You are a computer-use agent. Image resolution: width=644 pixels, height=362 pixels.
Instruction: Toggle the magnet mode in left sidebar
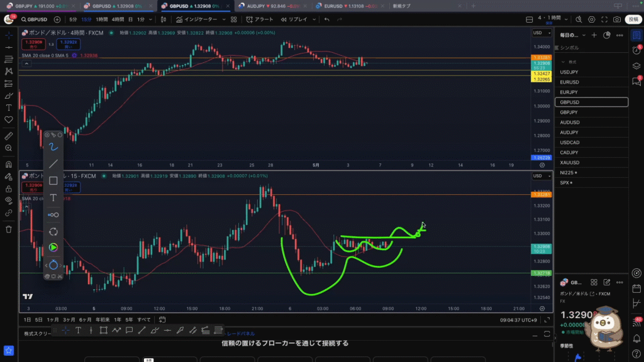9,165
